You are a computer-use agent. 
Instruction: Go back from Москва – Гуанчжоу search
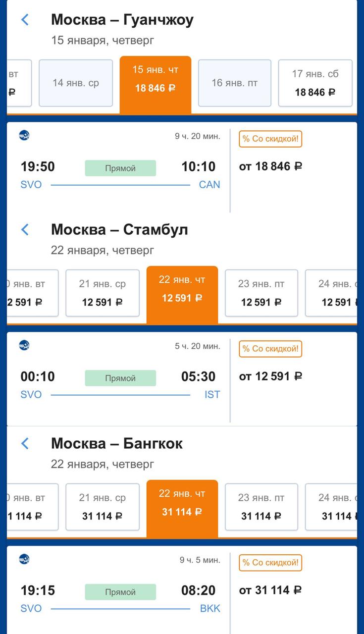click(25, 20)
